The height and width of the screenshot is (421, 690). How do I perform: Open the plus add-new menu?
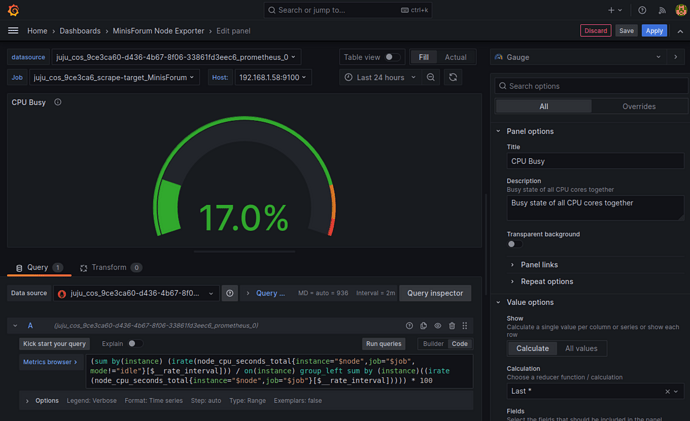(x=615, y=10)
